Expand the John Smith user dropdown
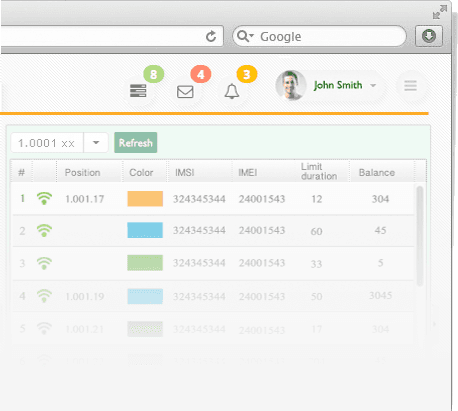The image size is (458, 411). pos(373,86)
